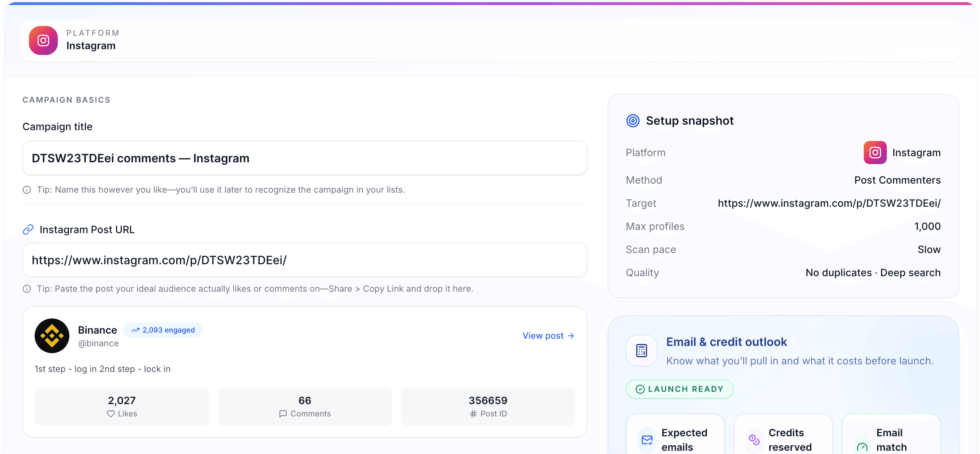Click the 'Max profiles' label

pyautogui.click(x=655, y=227)
